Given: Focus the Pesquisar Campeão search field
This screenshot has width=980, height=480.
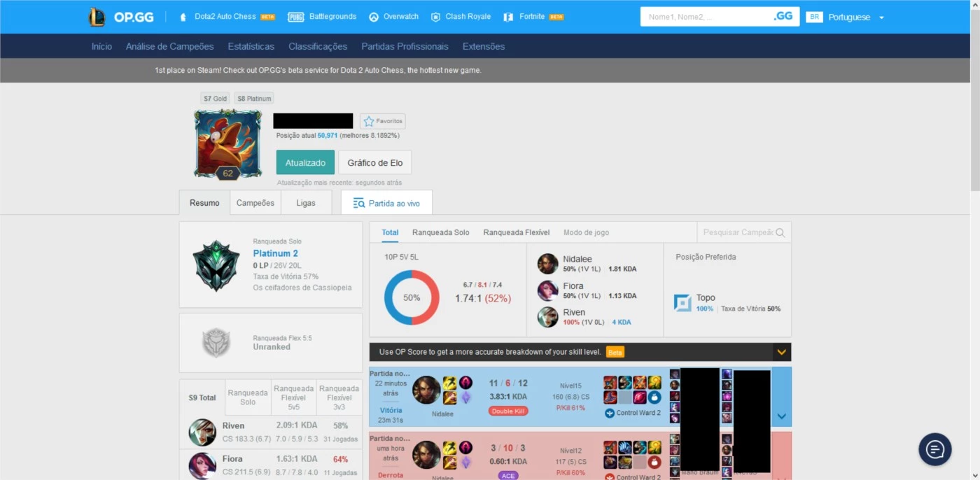Looking at the screenshot, I should (738, 232).
